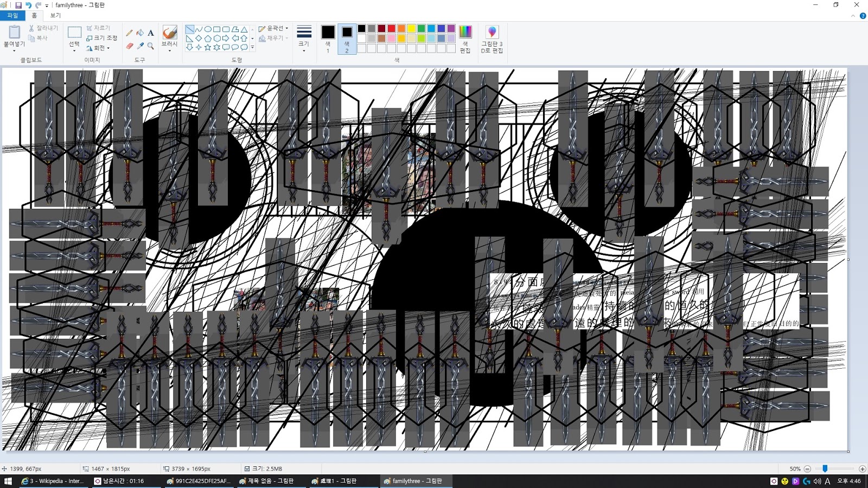Collapse the ribbon with the chevron

(853, 16)
